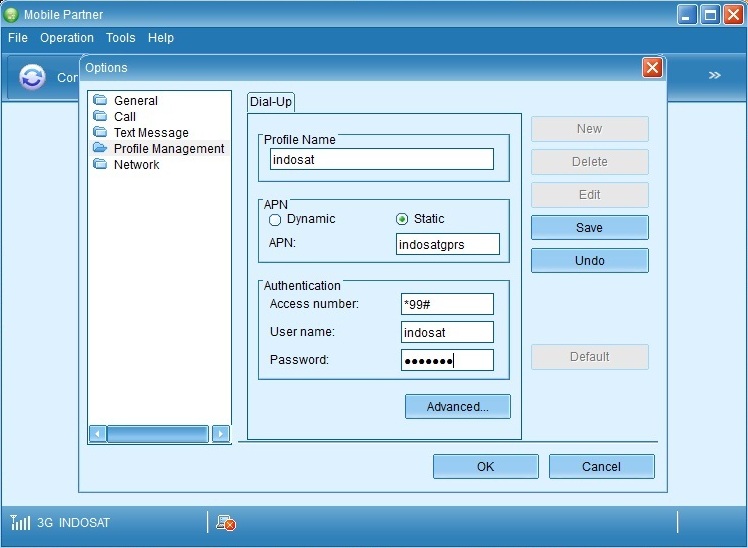Click the Cancel button
The height and width of the screenshot is (548, 748).
click(x=602, y=466)
